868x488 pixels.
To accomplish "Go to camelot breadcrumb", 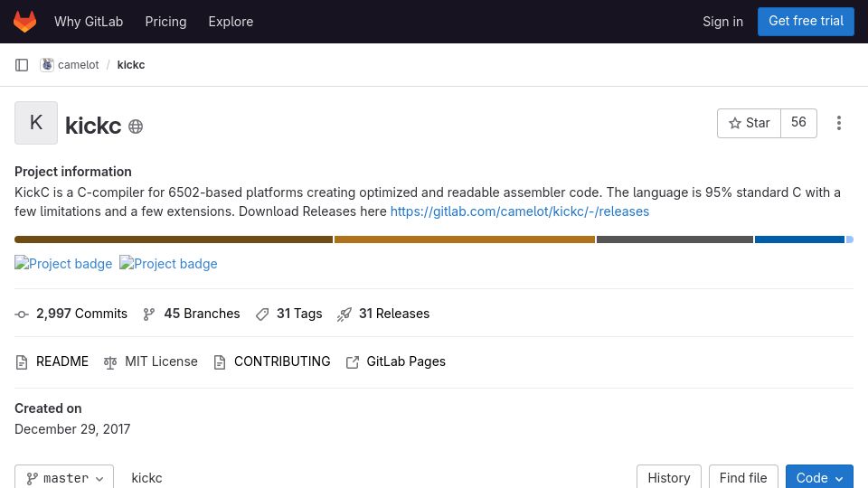I will pyautogui.click(x=78, y=65).
